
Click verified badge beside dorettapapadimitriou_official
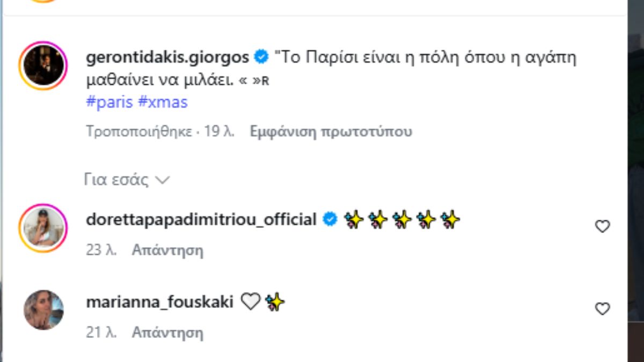click(328, 219)
